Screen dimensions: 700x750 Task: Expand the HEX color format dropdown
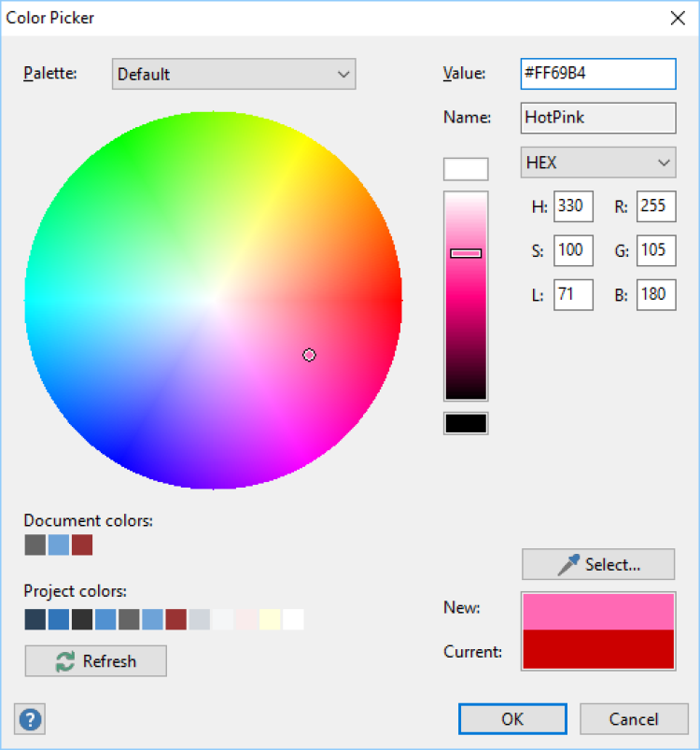tap(597, 163)
